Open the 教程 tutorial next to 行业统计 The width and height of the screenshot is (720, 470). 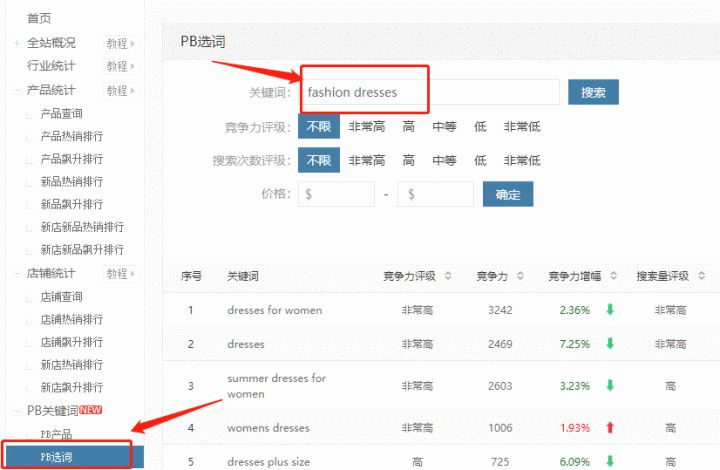pos(120,67)
